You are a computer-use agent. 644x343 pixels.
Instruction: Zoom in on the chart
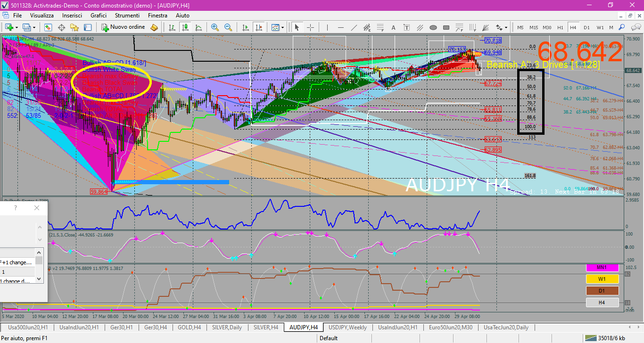[x=215, y=27]
